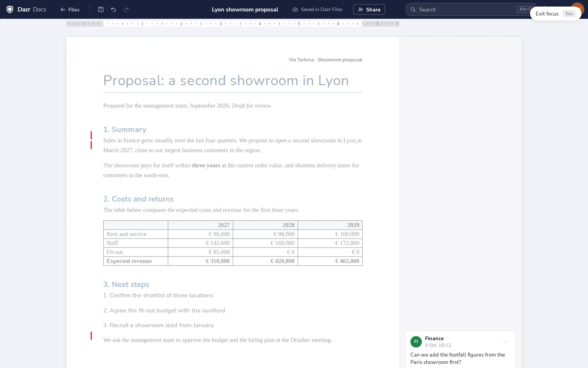Click the italic "Draft for review." text
Viewport: 588px width, 368px height.
[252, 106]
